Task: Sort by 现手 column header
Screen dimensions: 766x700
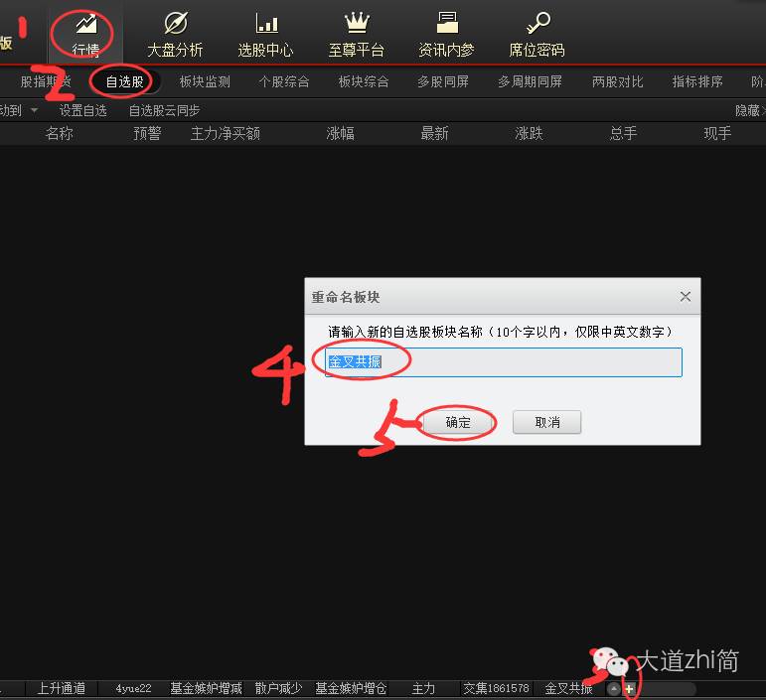Action: tap(717, 133)
